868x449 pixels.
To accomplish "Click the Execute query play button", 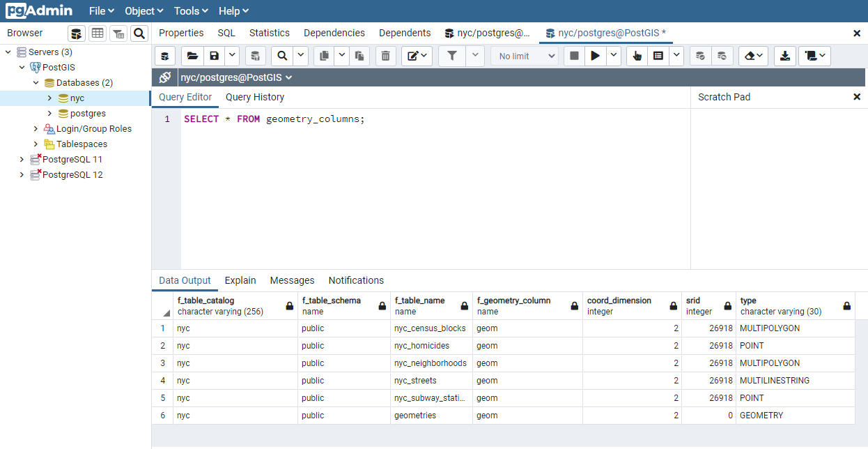I will click(595, 56).
